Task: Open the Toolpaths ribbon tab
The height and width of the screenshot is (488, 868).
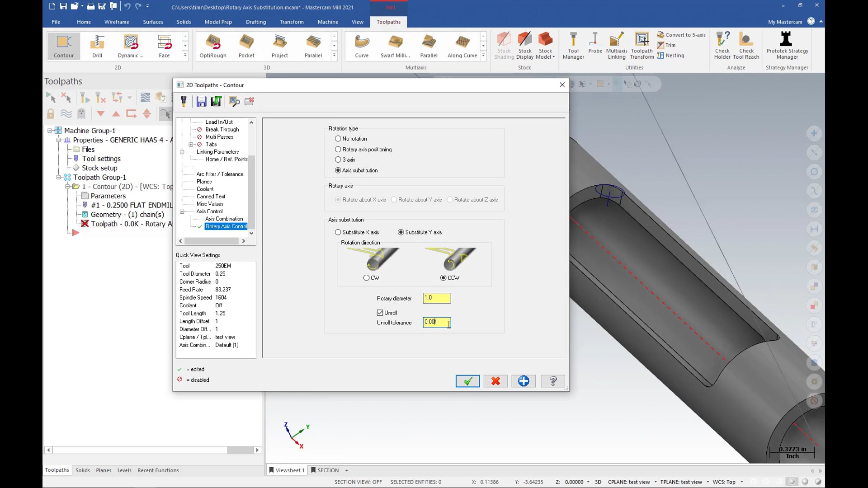Action: (x=388, y=22)
